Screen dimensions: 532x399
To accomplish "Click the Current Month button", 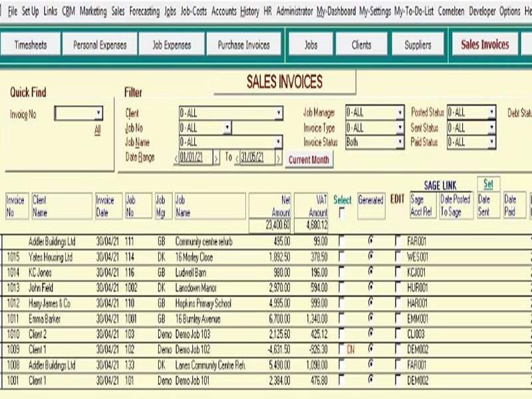I will click(309, 160).
